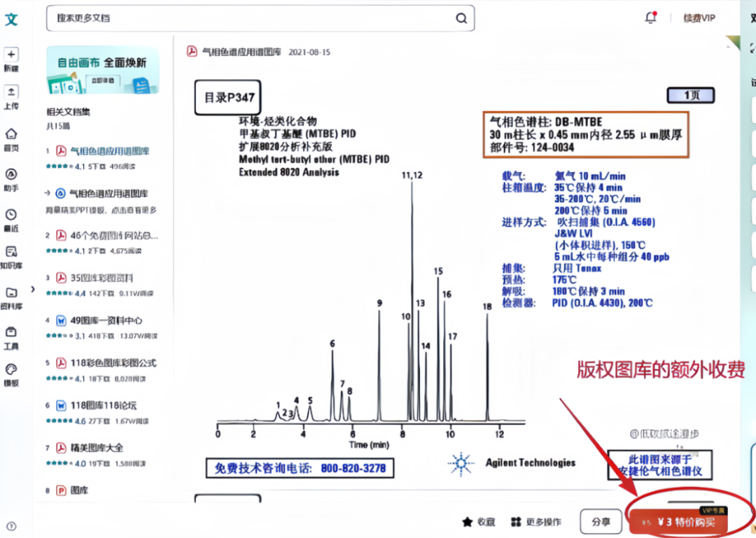The height and width of the screenshot is (538, 756).
Task: Click the 续费VIP renewal link
Action: coord(699,18)
